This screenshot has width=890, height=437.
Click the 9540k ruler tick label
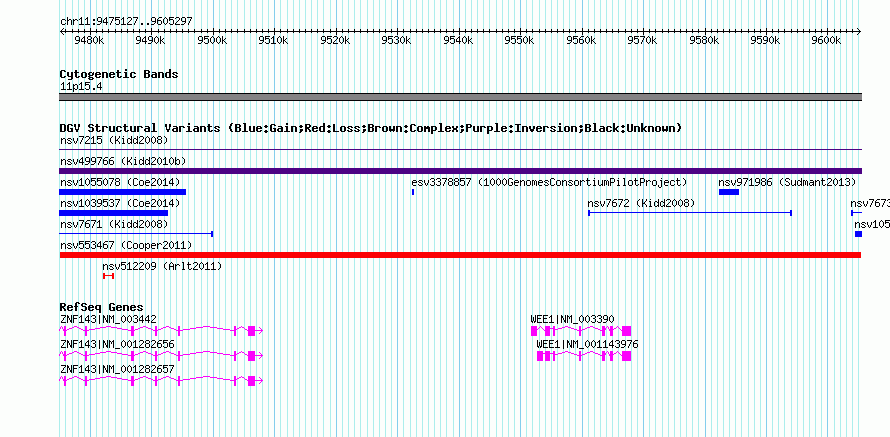click(x=458, y=41)
